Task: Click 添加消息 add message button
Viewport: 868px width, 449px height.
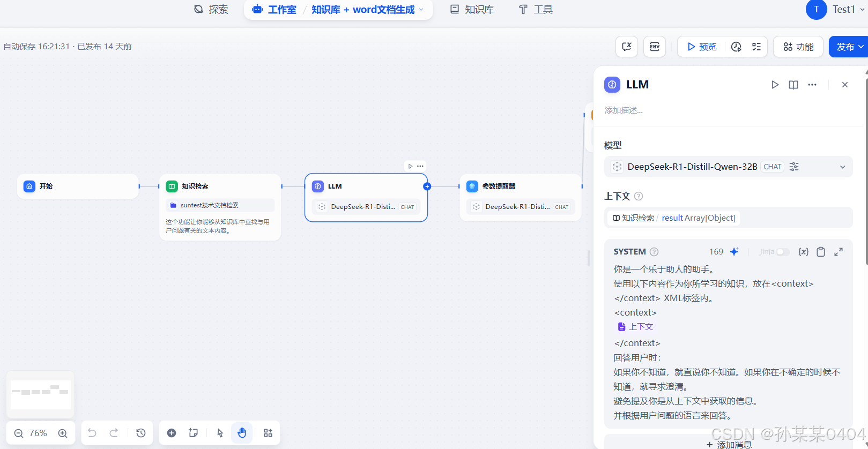Action: point(728,445)
